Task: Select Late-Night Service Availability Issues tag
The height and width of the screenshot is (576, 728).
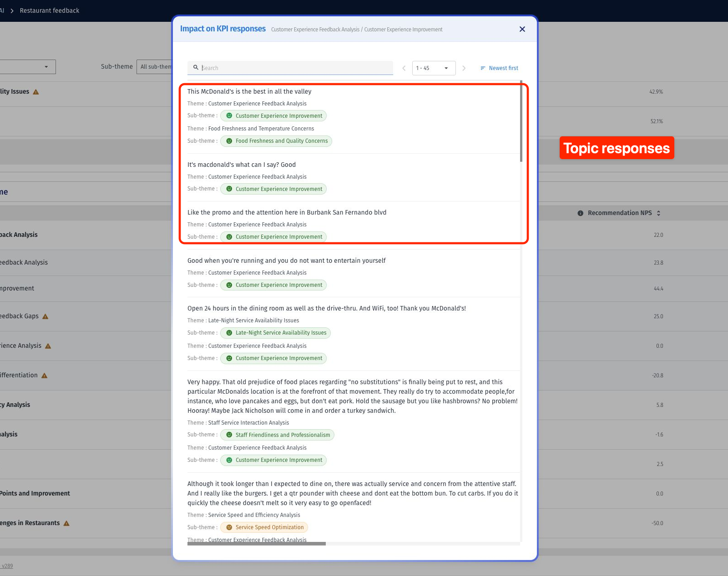Action: coord(275,333)
